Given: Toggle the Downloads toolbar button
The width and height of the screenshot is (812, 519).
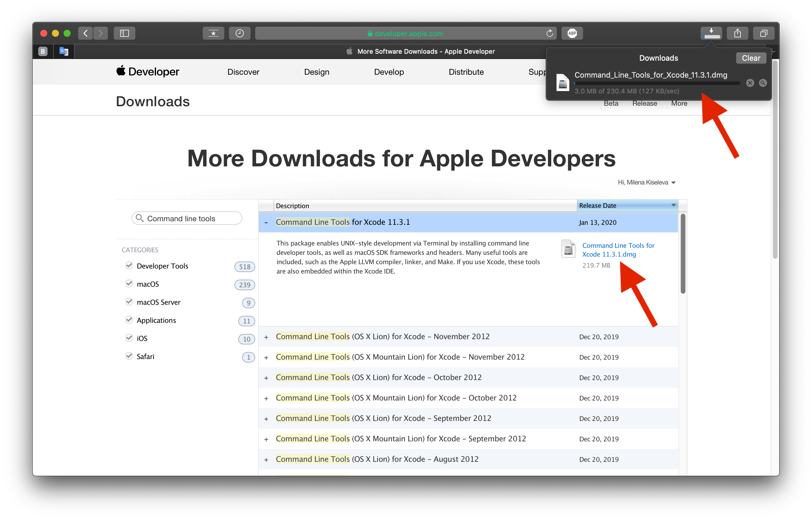Looking at the screenshot, I should [711, 33].
